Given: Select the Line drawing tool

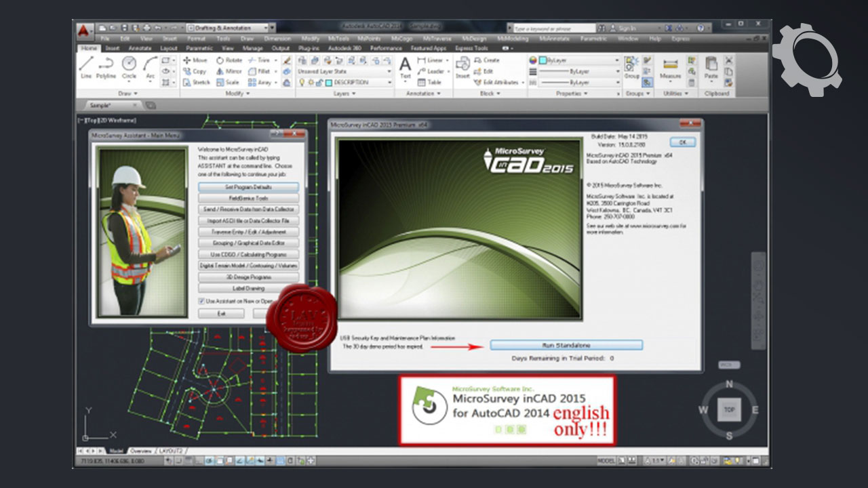Looking at the screenshot, I should [86, 67].
